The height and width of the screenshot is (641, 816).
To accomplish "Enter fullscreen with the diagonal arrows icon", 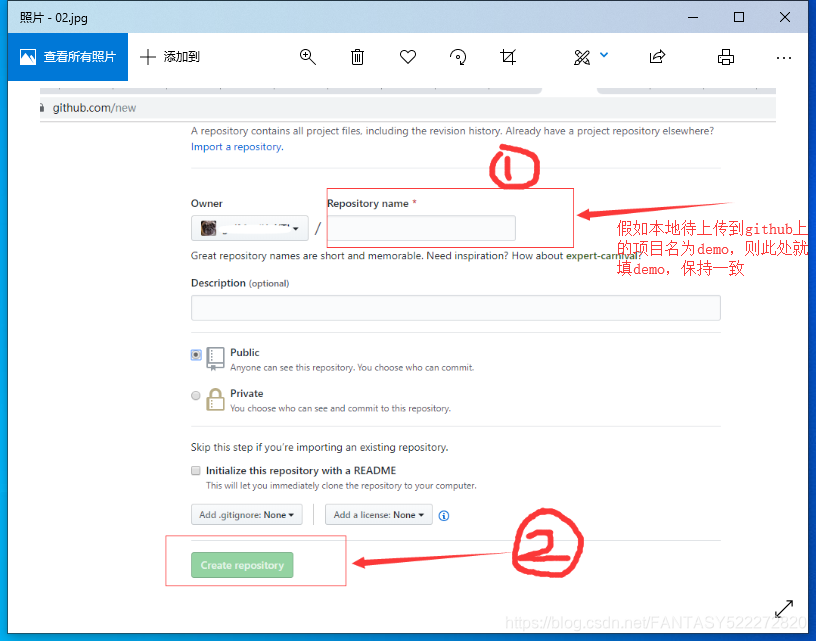I will click(x=784, y=609).
